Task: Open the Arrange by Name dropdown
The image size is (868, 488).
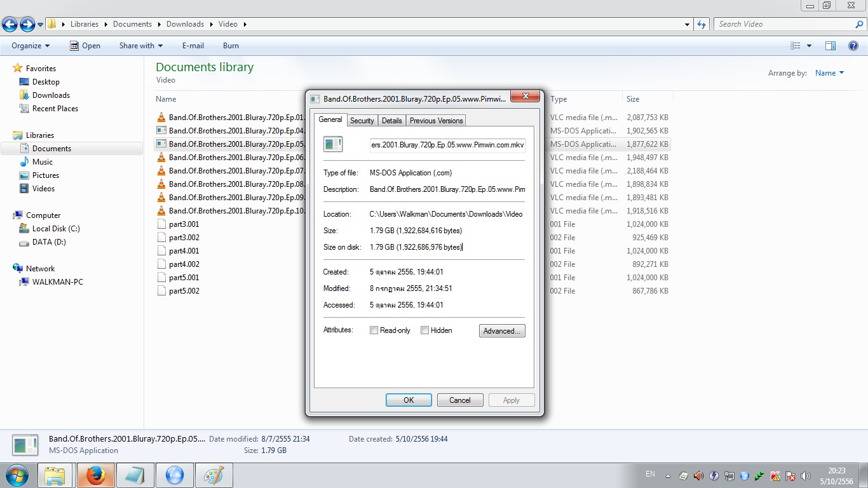Action: point(829,73)
